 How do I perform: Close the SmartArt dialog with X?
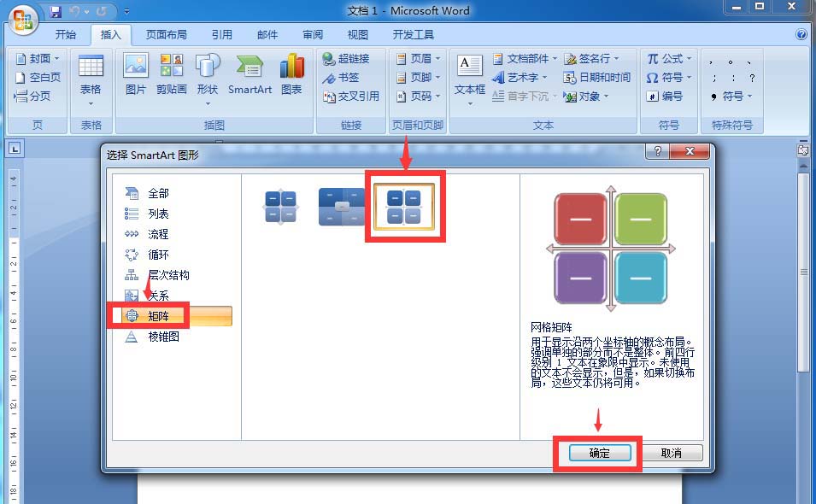(690, 151)
